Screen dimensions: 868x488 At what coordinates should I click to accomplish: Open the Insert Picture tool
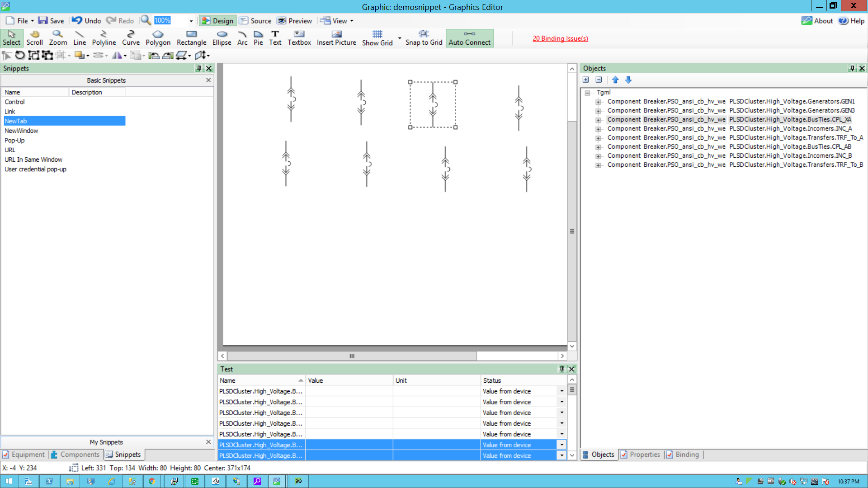click(336, 38)
